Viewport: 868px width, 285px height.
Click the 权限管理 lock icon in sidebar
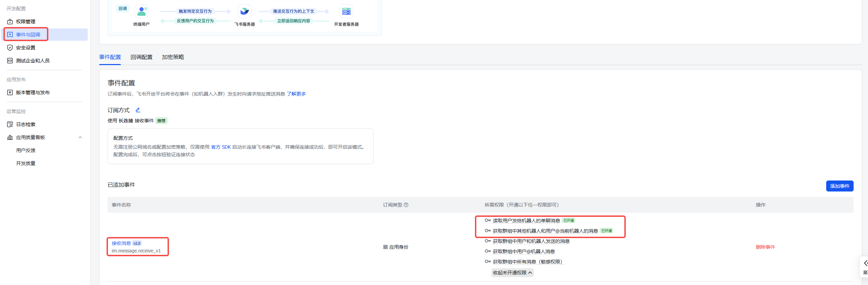(x=10, y=22)
